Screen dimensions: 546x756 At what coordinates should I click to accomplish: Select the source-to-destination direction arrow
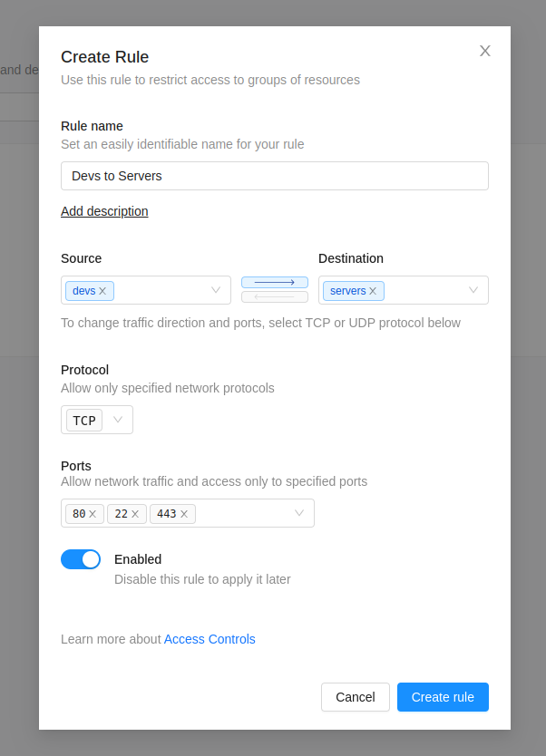click(275, 283)
